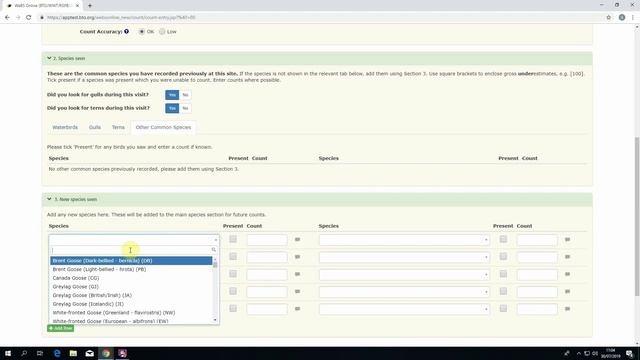The image size is (640, 360).
Task: Open Windows Start menu
Action: 8,353
